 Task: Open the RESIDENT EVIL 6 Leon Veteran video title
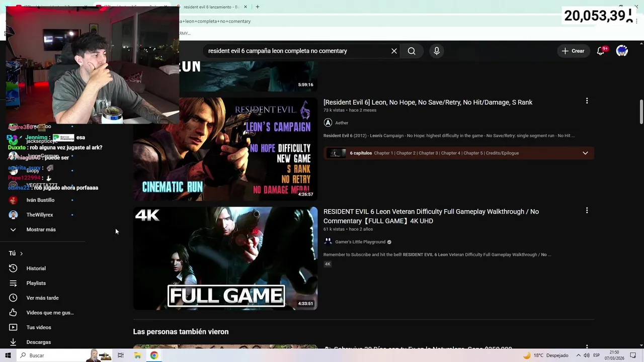pos(431,216)
